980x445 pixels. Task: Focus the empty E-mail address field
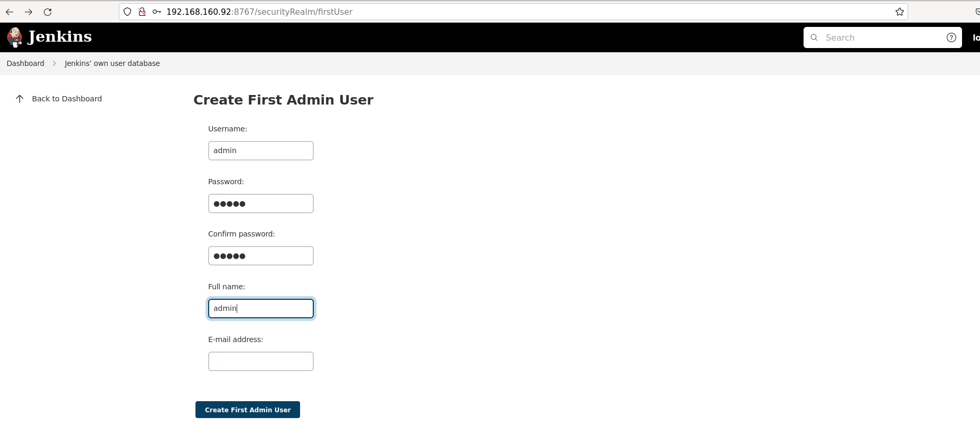click(x=260, y=362)
